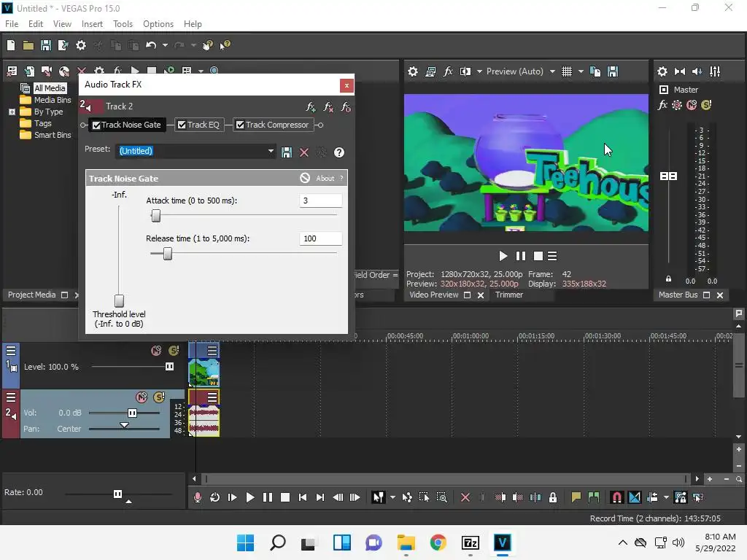Open File Explorer from the taskbar

pyautogui.click(x=406, y=542)
